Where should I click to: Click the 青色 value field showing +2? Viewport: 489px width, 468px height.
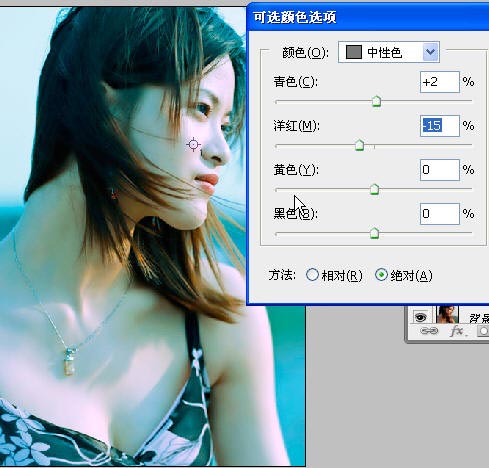coord(440,82)
